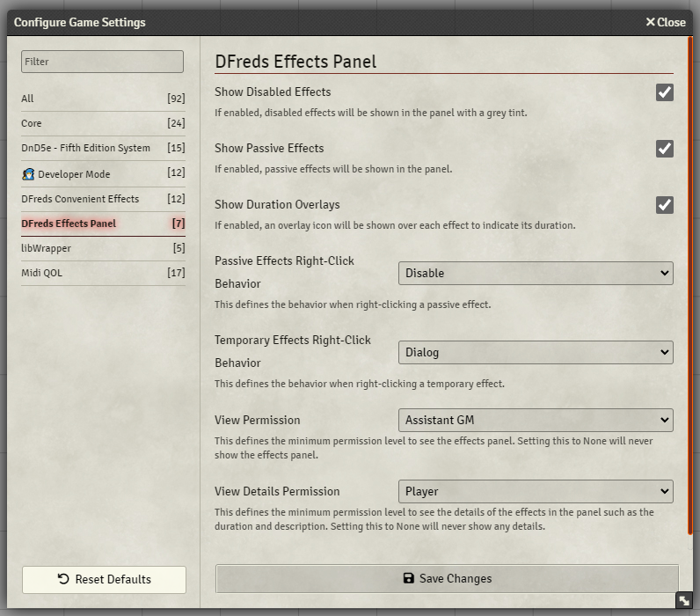Toggle the Show Disabled Effects checkbox
700x616 pixels.
pyautogui.click(x=664, y=92)
